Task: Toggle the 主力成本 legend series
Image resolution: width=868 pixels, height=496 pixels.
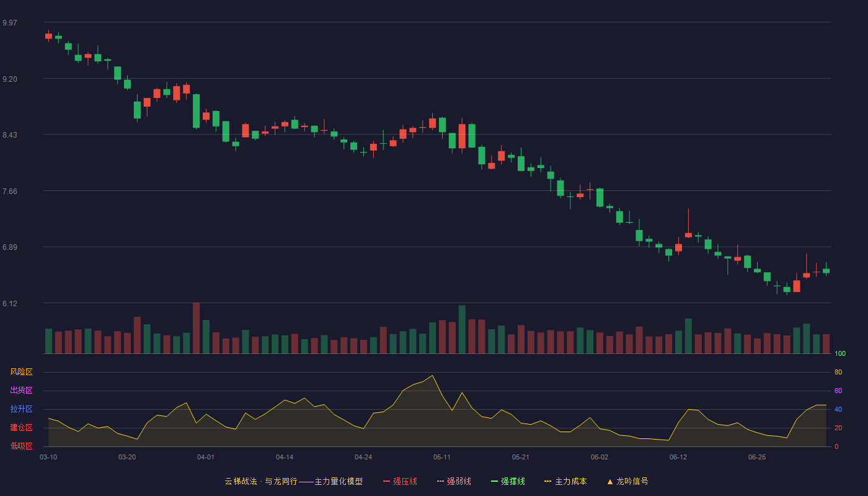Action: coord(565,481)
